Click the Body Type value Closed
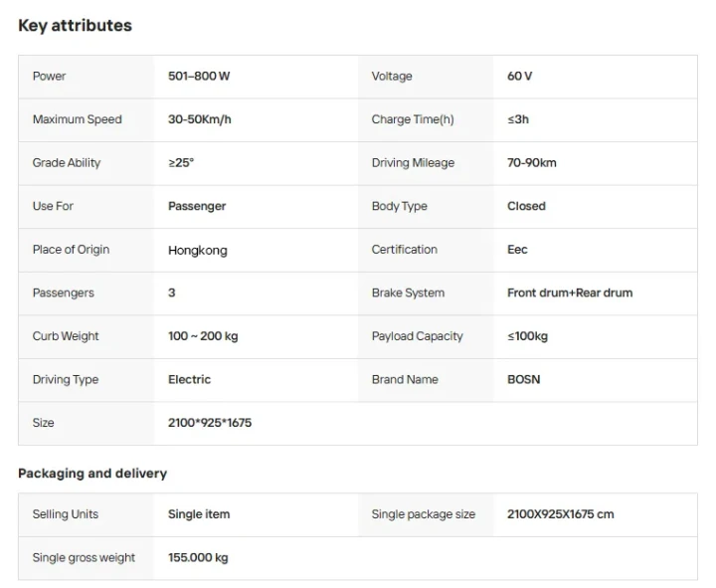Viewport: 716px width, 588px height. (x=526, y=206)
